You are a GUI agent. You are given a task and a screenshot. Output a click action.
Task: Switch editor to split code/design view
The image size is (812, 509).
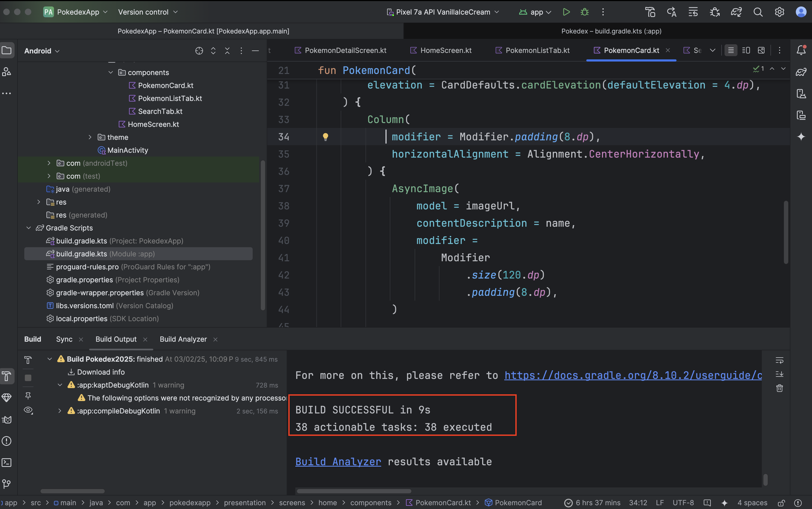point(746,50)
